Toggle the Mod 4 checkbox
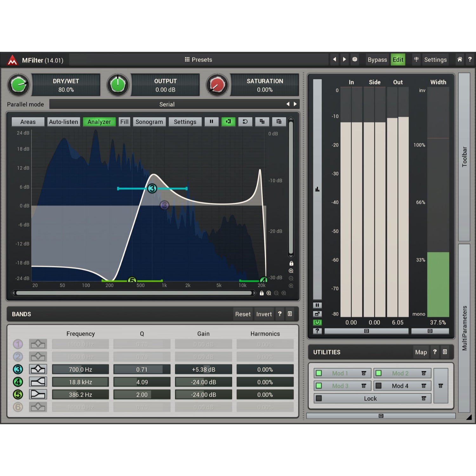476x476 pixels. point(379,386)
